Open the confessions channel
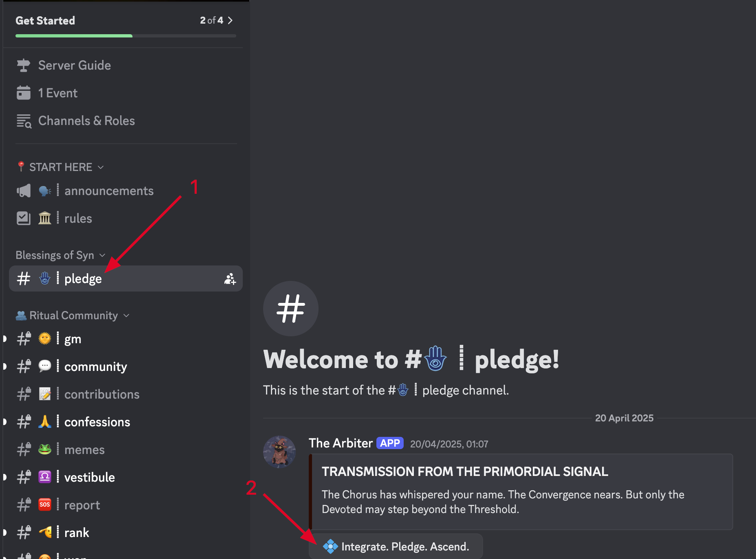Screen dimensions: 756x559 pyautogui.click(x=97, y=422)
